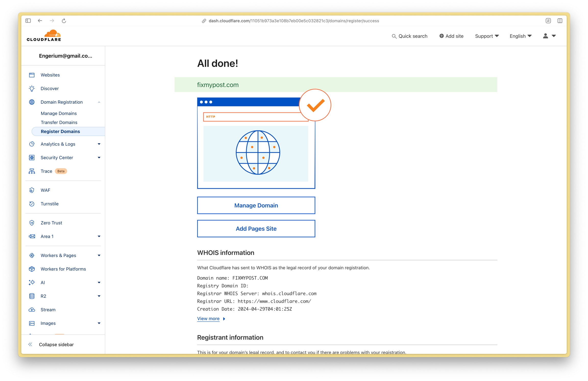
Task: Click the Collapse sidebar double-chevron icon
Action: coord(30,344)
